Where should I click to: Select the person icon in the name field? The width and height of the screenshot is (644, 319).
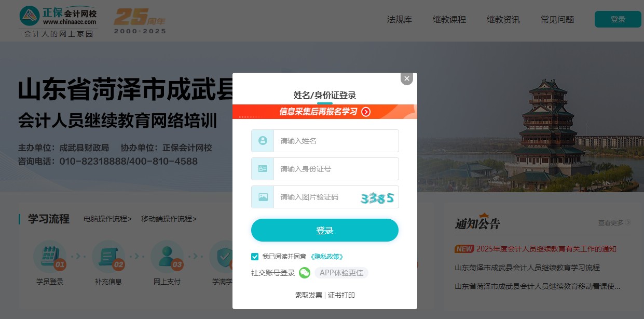tap(263, 141)
